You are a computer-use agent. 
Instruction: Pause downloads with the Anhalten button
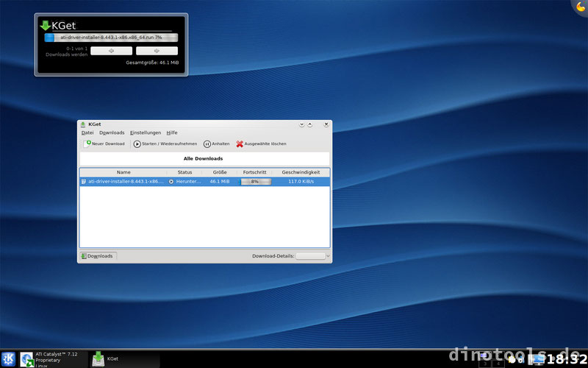tap(216, 144)
